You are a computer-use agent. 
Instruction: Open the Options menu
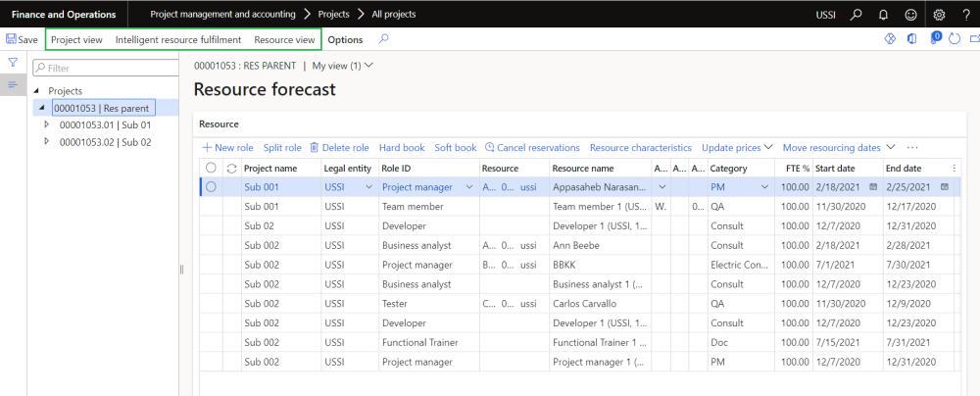[x=345, y=40]
